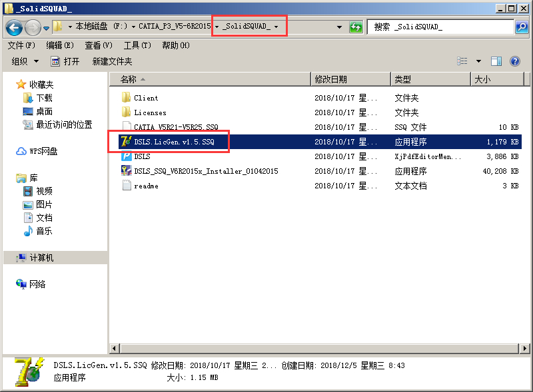Sort by the 名称 column header

(x=210, y=79)
